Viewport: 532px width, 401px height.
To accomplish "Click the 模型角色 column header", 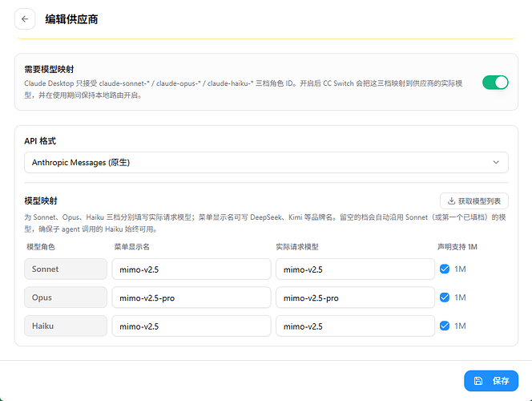I will [x=41, y=247].
